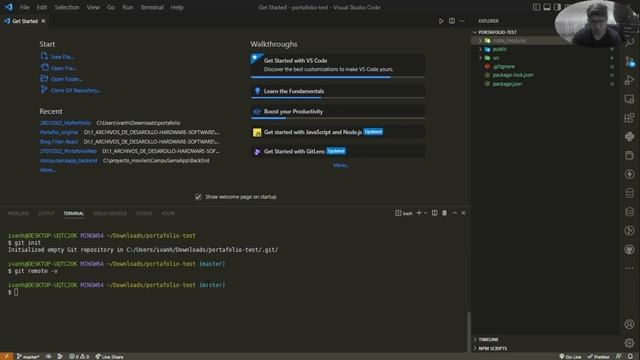Click the Run play icon in editor toolbar
The width and height of the screenshot is (640, 360).
tap(441, 21)
